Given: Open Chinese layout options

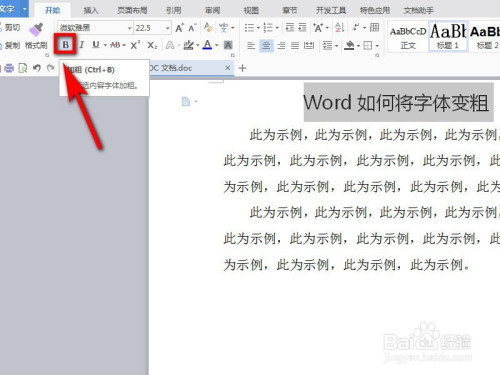Looking at the screenshot, I should [x=318, y=28].
